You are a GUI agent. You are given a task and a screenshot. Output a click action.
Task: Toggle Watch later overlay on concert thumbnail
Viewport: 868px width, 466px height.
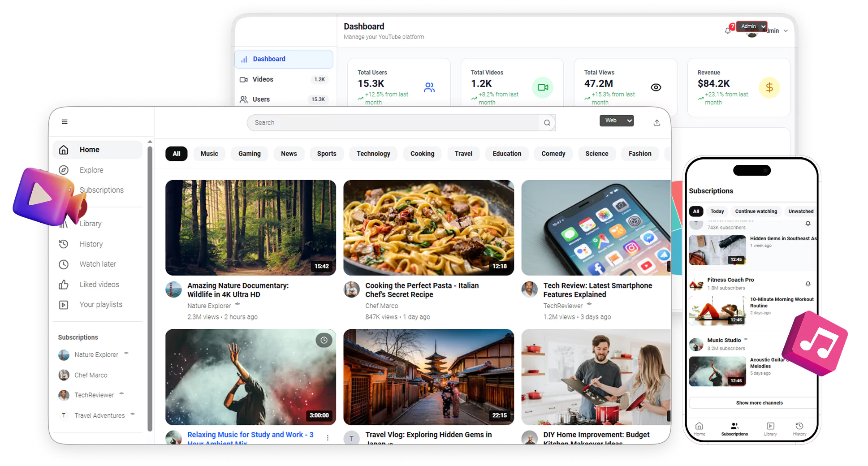(324, 341)
